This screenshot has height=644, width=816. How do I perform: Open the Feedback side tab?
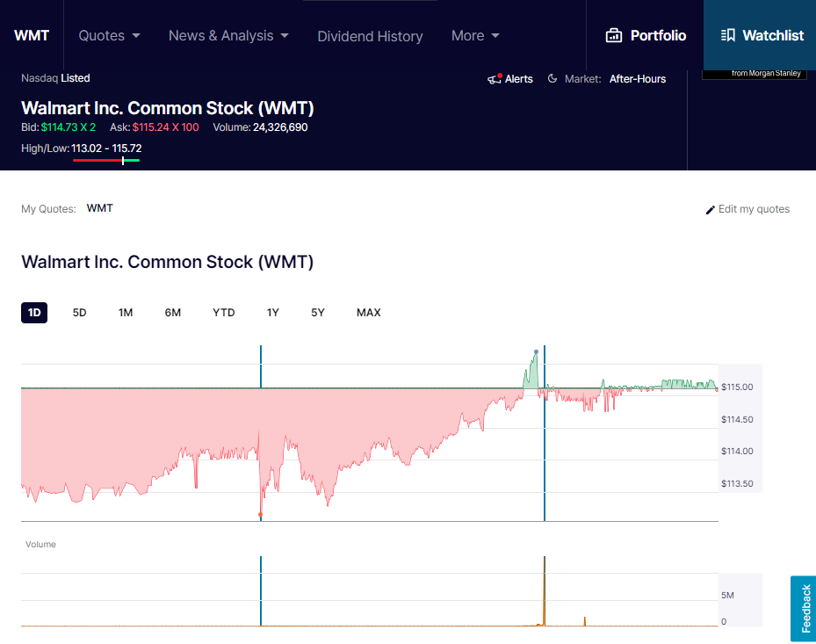(x=803, y=608)
